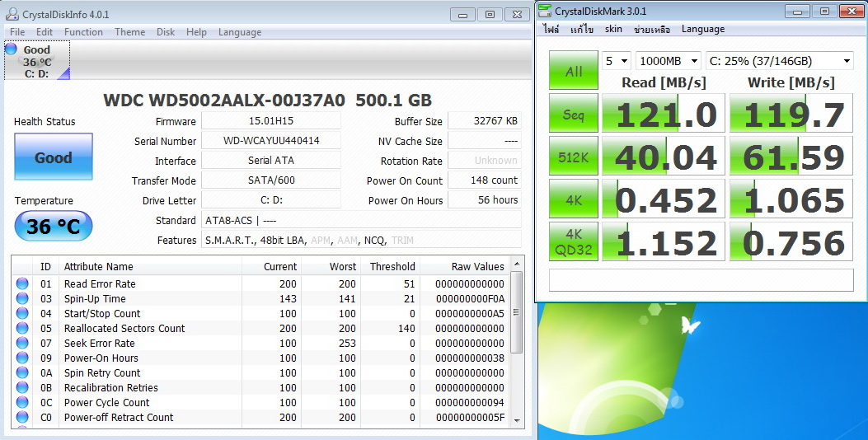The width and height of the screenshot is (868, 440).
Task: Click the SMART list scrollbar thumb
Action: [x=517, y=311]
